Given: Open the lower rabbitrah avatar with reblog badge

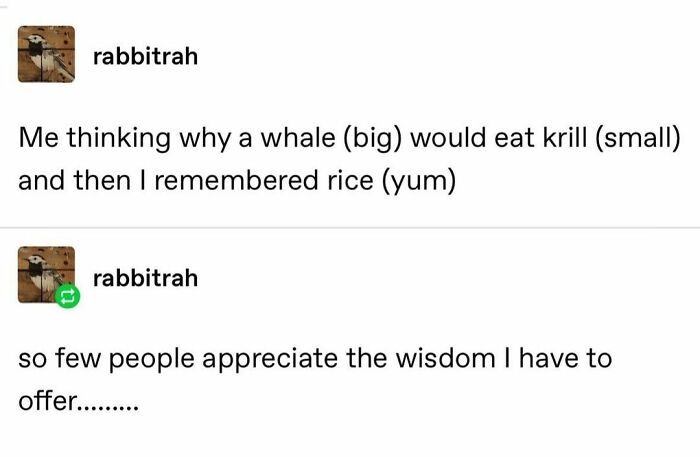Looking at the screenshot, I should click(x=46, y=274).
